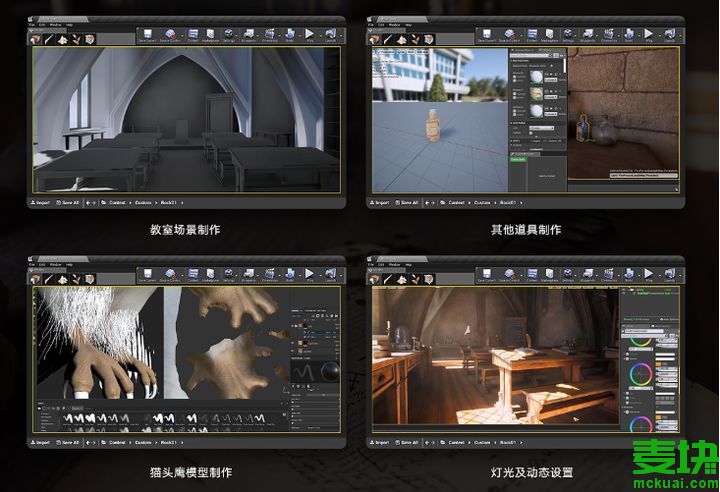Click Custom breadcrumb in 教室场景制作 window
Screen dimensions: 720x492
coord(143,202)
